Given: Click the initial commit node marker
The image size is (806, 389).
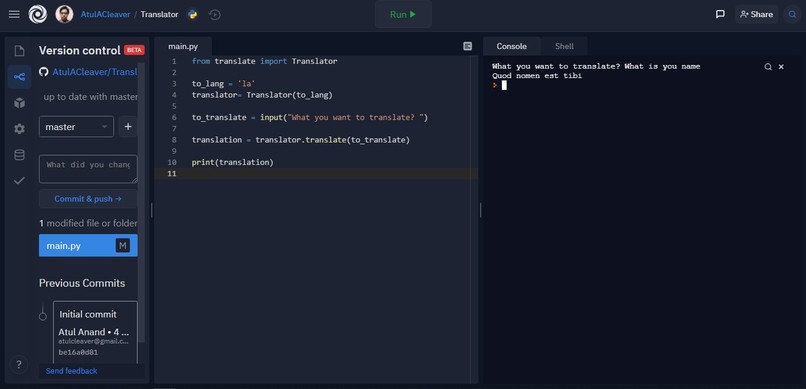Looking at the screenshot, I should tap(43, 317).
